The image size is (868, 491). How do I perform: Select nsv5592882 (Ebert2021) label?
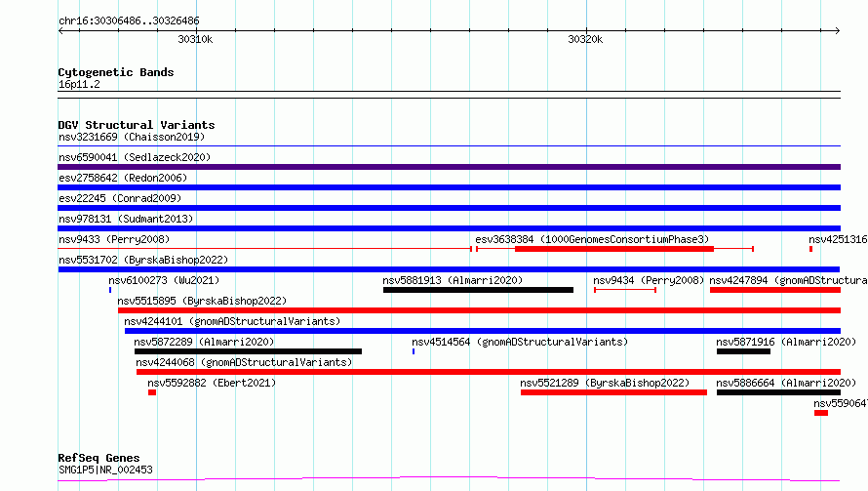[212, 383]
